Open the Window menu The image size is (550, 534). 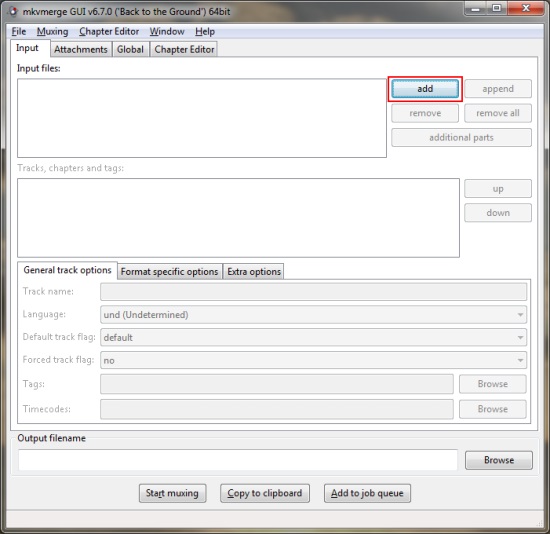tap(167, 32)
